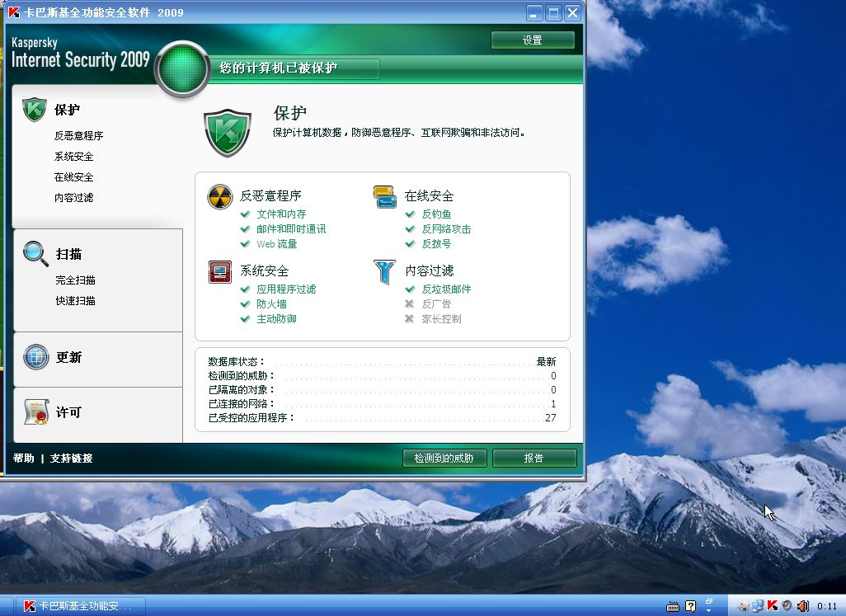The image size is (846, 616).
Task: Click the Kaspersky K logo in title bar
Action: pos(14,12)
